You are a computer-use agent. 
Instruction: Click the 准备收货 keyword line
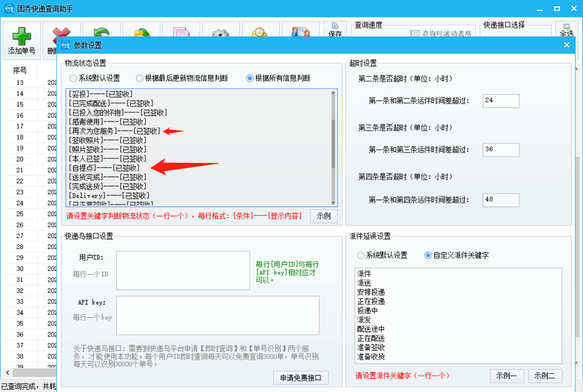click(371, 357)
